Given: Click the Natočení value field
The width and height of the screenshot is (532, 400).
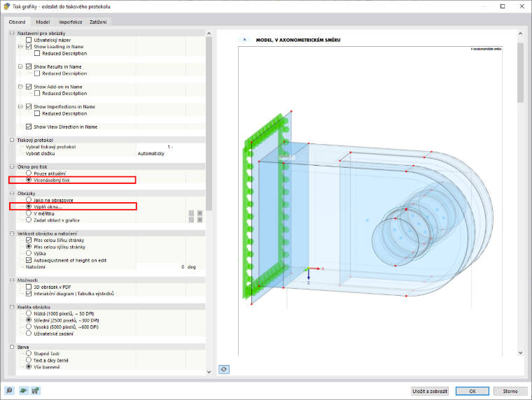Looking at the screenshot, I should 161,266.
